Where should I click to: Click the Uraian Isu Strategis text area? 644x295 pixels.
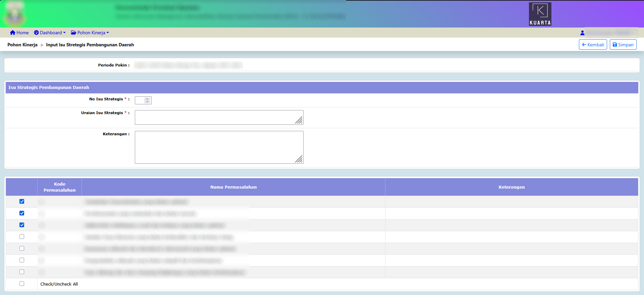219,117
